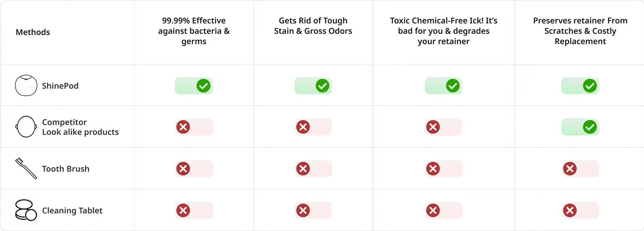
Task: Click ShinePod's green check under bacteria & germs
Action: click(x=204, y=86)
